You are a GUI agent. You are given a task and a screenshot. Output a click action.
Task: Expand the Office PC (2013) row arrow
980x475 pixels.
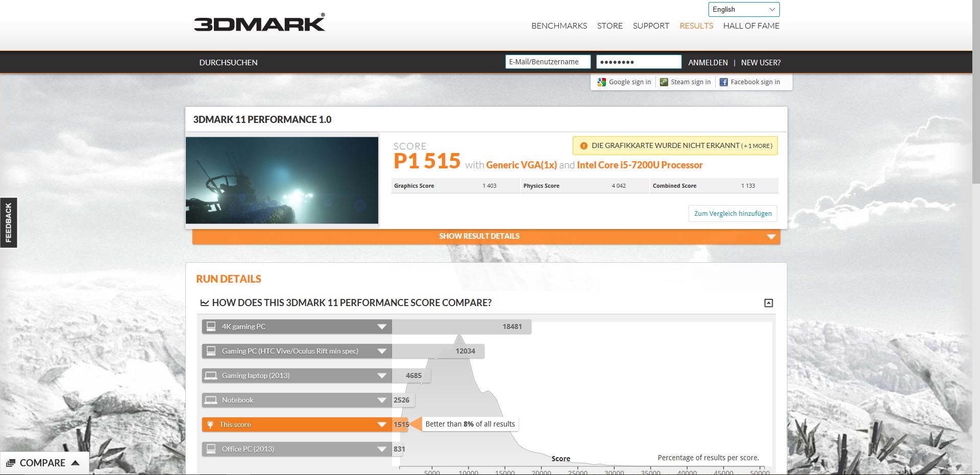click(382, 449)
